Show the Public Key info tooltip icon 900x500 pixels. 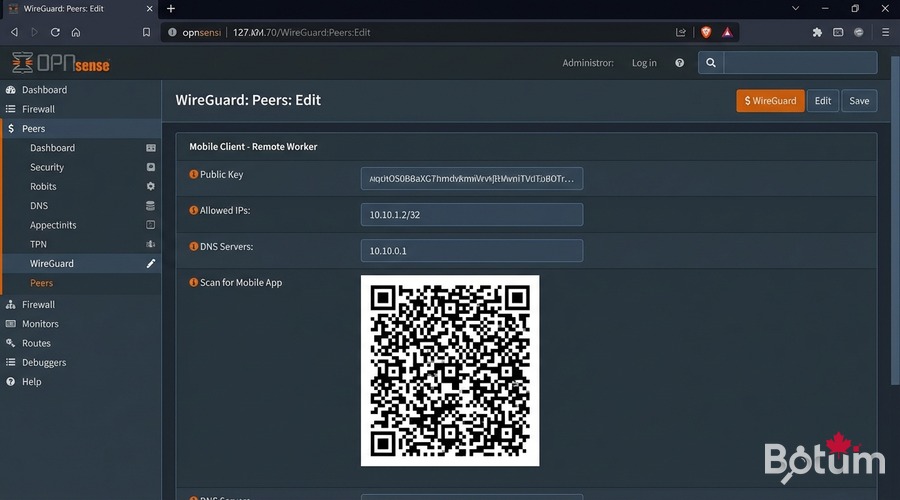pyautogui.click(x=193, y=174)
